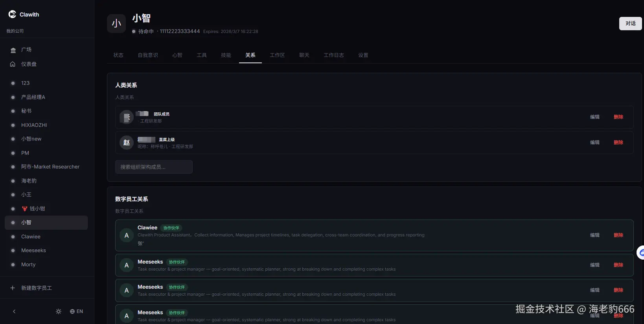The image size is (644, 324).
Task: Click the Clawith logo icon
Action: pyautogui.click(x=12, y=14)
